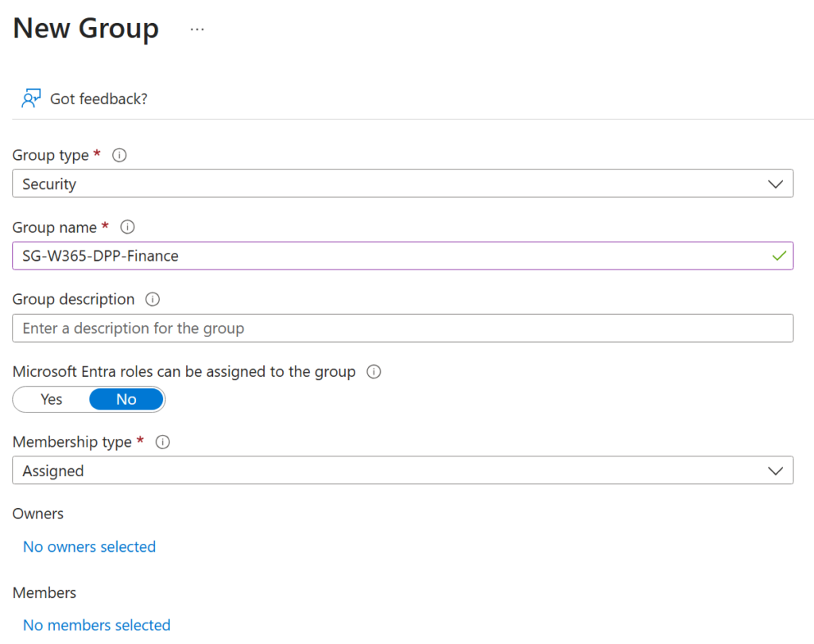Click No owners selected link

(89, 547)
